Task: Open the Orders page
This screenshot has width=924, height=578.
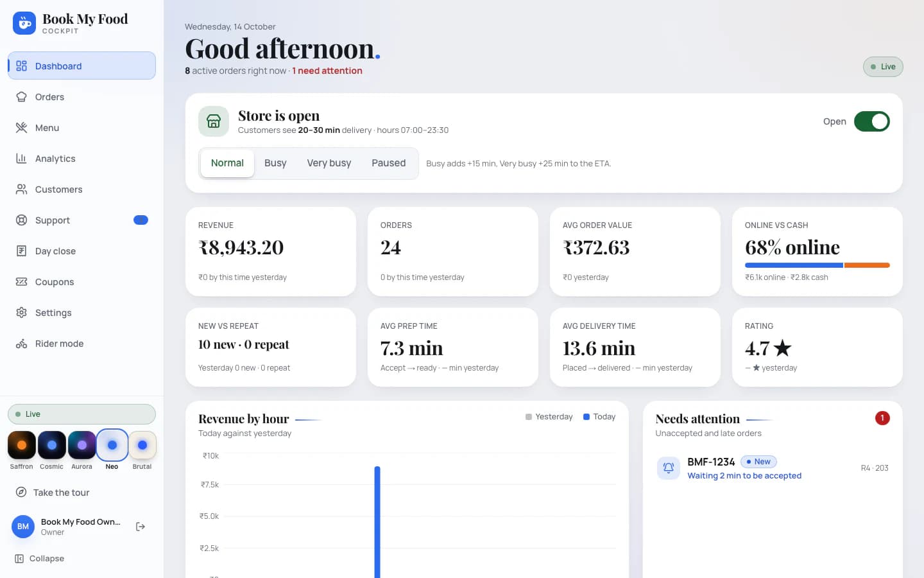Action: (x=81, y=97)
